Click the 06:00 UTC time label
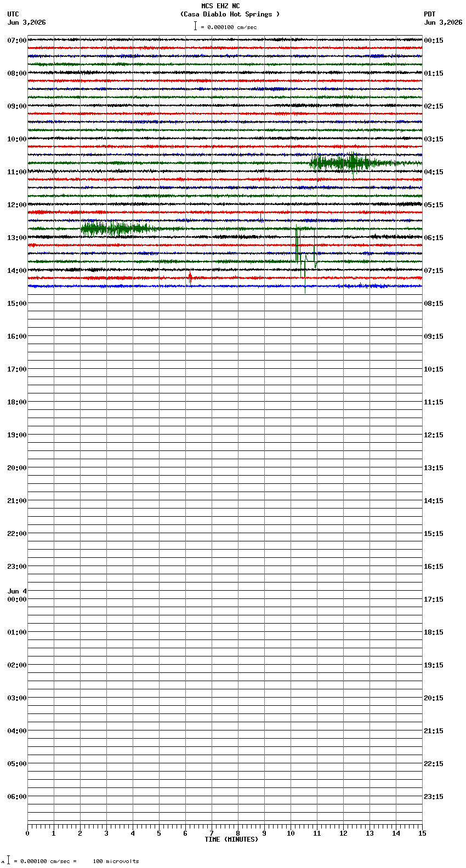The width and height of the screenshot is (466, 868). [x=17, y=797]
